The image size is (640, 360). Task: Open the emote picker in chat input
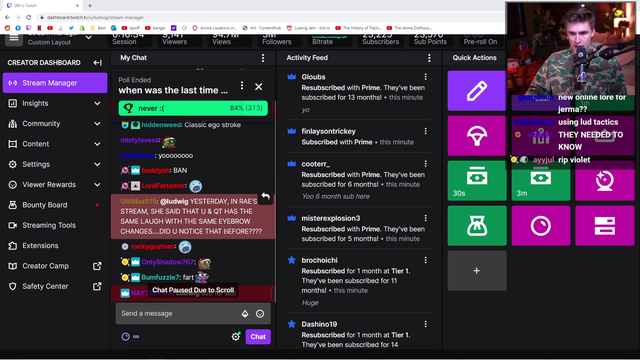tap(260, 313)
